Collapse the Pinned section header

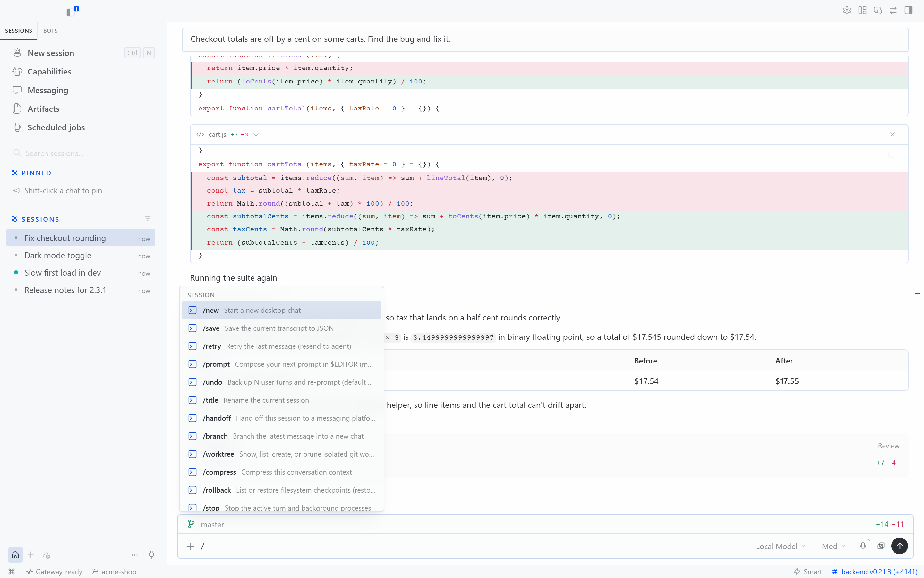[36, 173]
